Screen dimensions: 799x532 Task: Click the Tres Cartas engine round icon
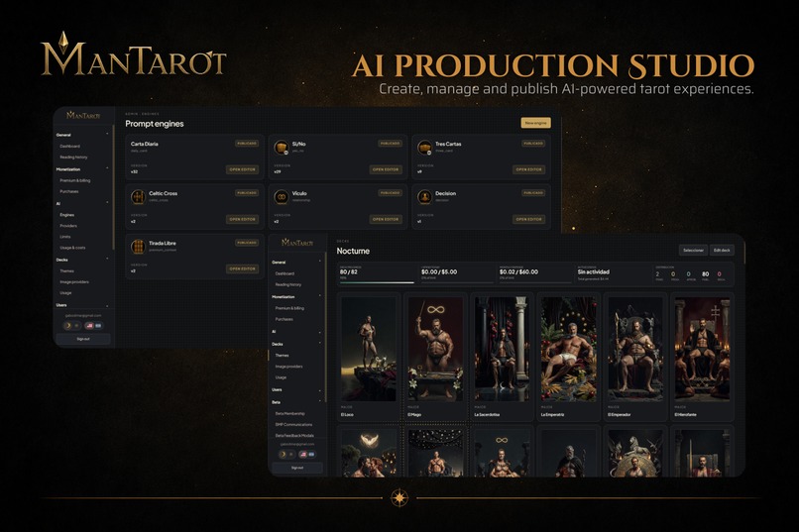tap(424, 148)
